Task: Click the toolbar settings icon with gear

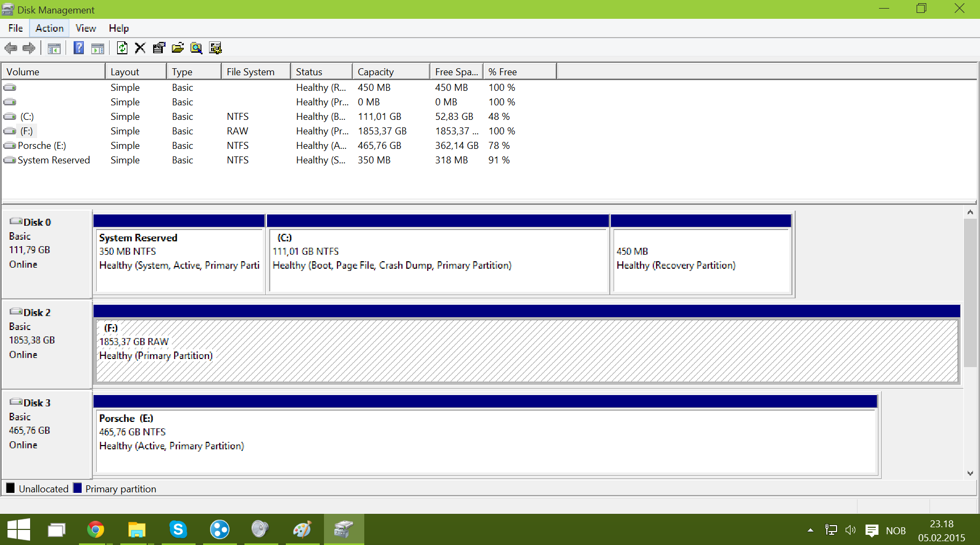Action: tap(215, 48)
